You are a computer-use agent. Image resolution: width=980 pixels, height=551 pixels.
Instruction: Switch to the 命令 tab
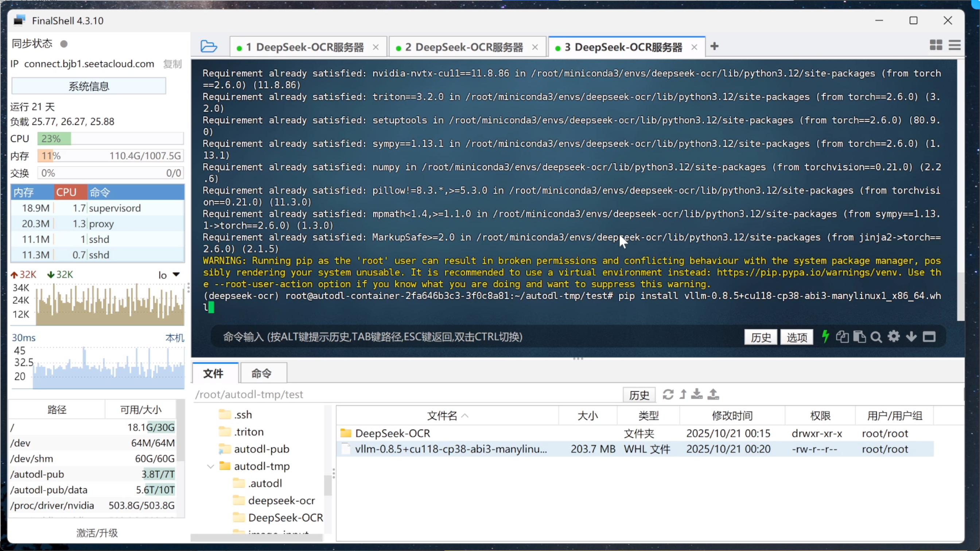[x=262, y=374]
